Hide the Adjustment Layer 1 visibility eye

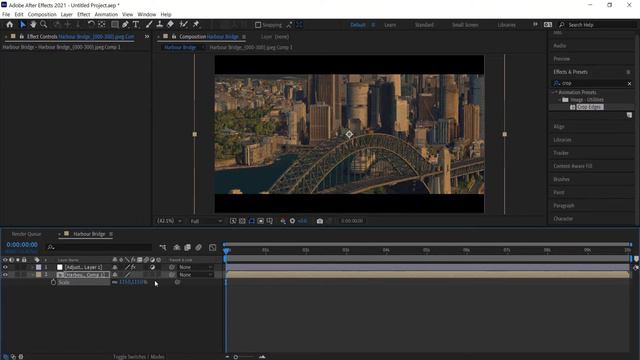pos(5,267)
